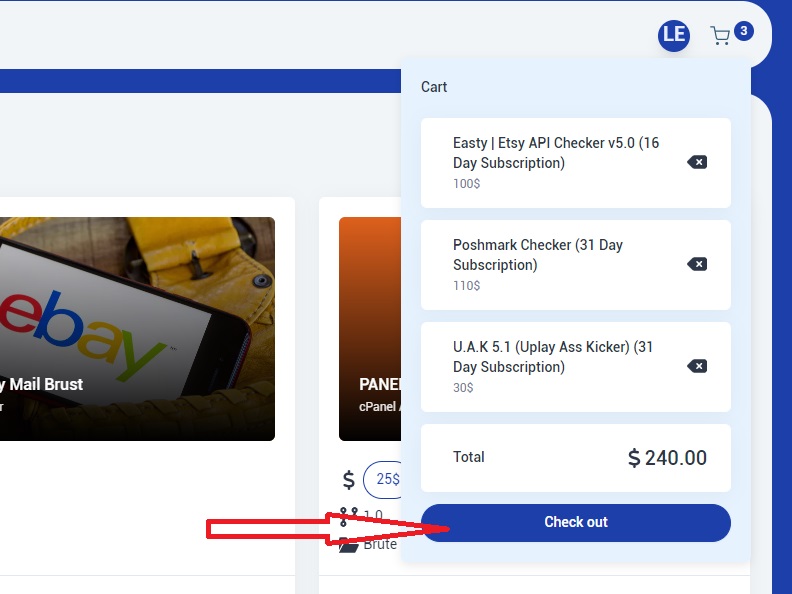Select the U.A.K 5.1 cart entry

[x=552, y=357]
